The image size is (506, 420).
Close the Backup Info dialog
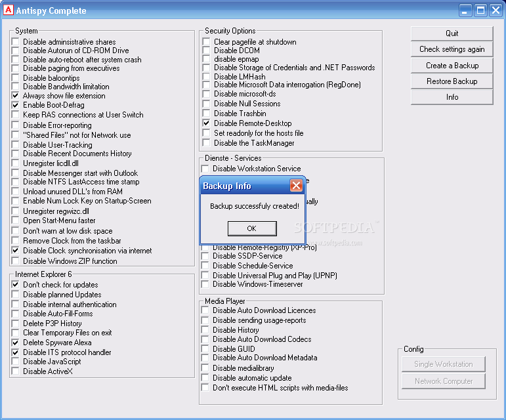point(296,186)
